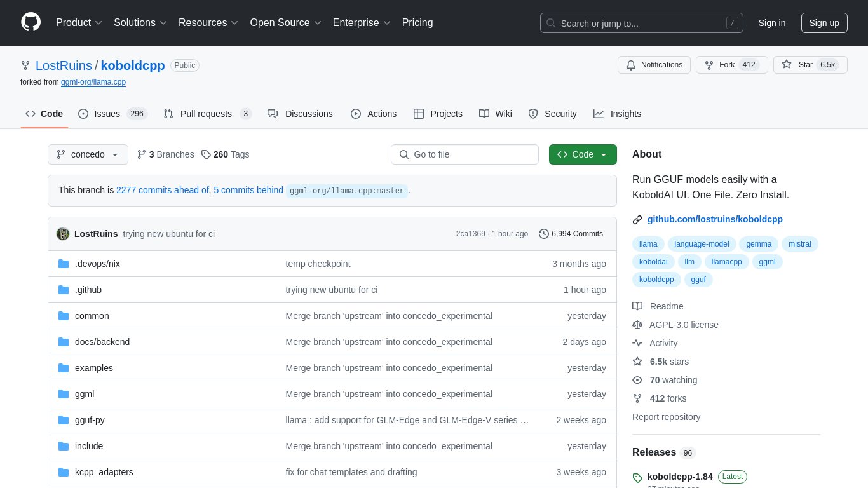The width and height of the screenshot is (868, 488).
Task: Open the Resources dropdown menu
Action: 208,23
